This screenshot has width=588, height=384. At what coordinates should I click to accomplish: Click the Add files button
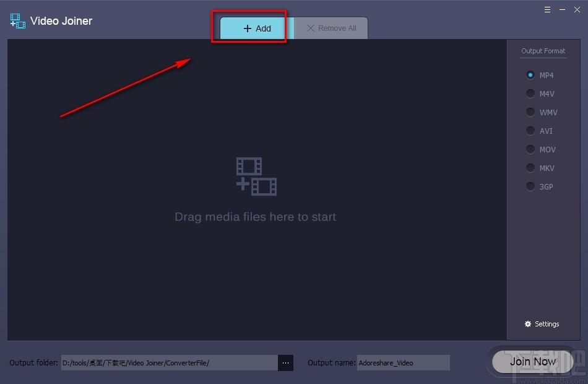click(x=257, y=28)
